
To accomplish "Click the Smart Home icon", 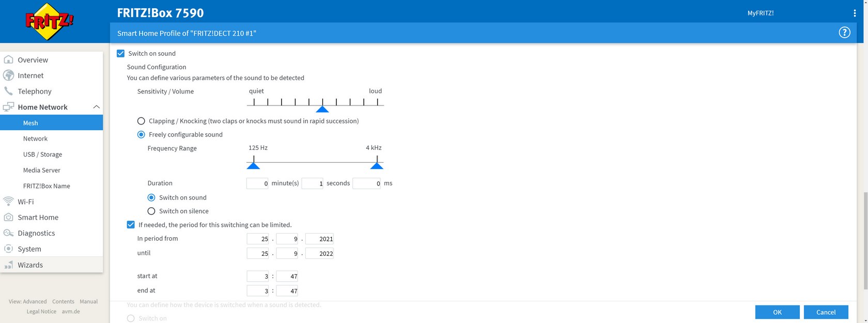I will pyautogui.click(x=8, y=217).
